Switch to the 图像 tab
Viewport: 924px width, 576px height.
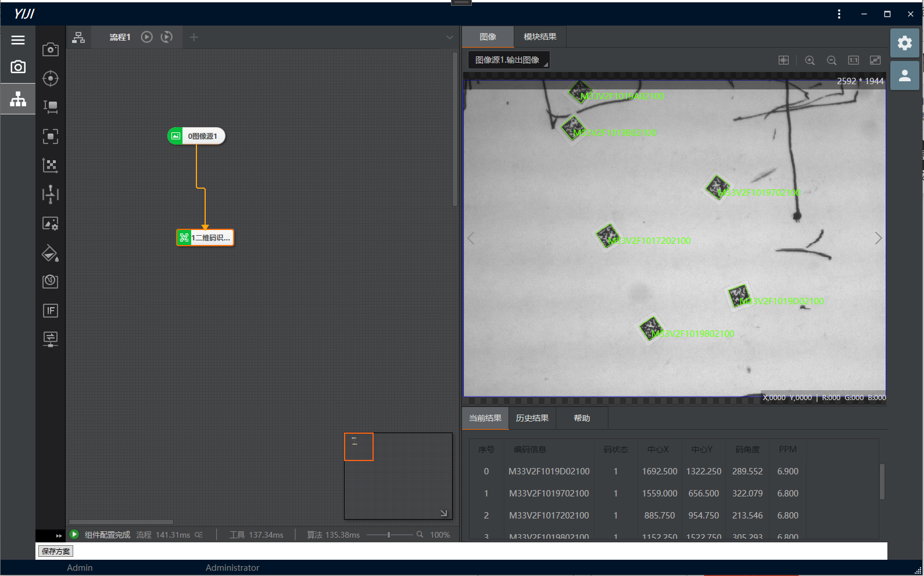pos(488,37)
